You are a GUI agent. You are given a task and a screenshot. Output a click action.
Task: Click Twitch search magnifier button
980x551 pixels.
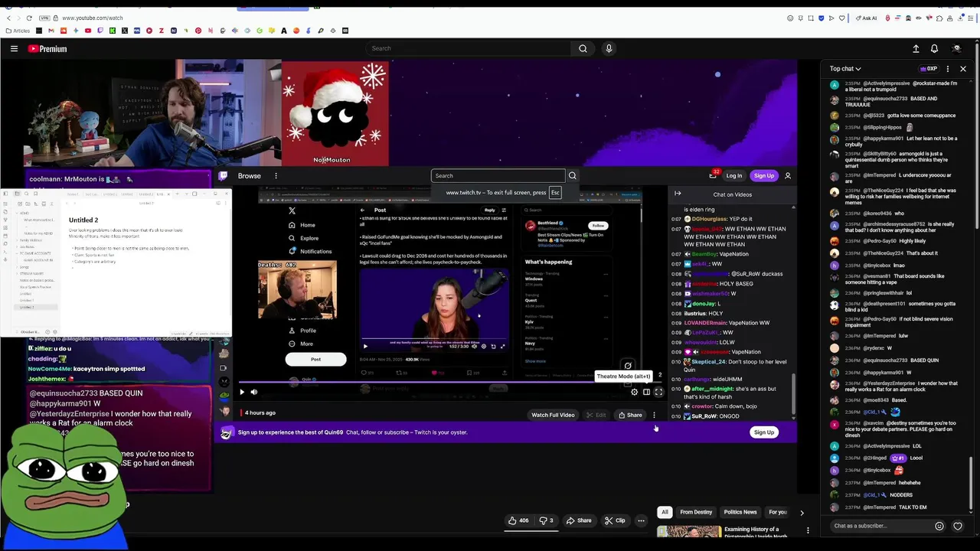573,176
